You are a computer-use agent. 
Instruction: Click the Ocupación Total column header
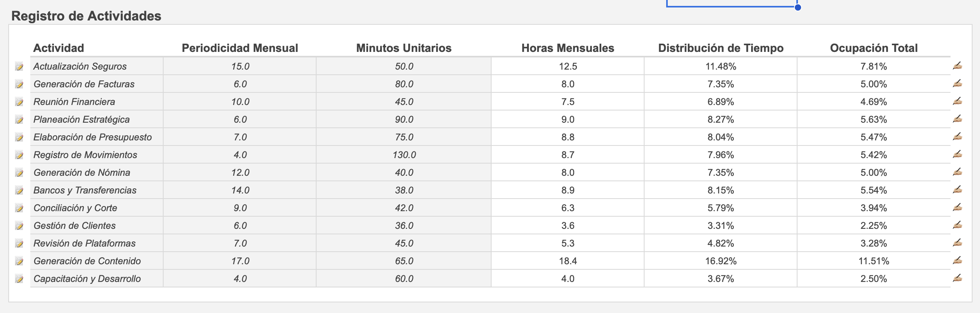(874, 48)
